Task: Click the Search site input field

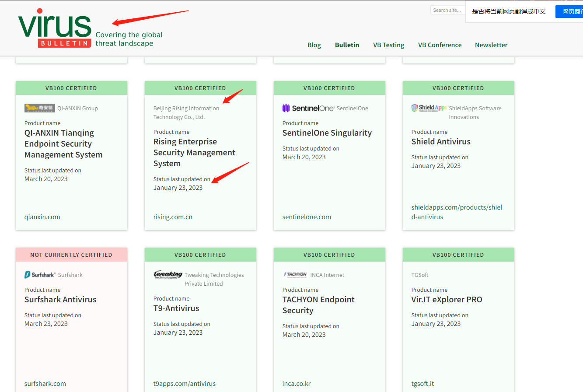Action: click(447, 10)
